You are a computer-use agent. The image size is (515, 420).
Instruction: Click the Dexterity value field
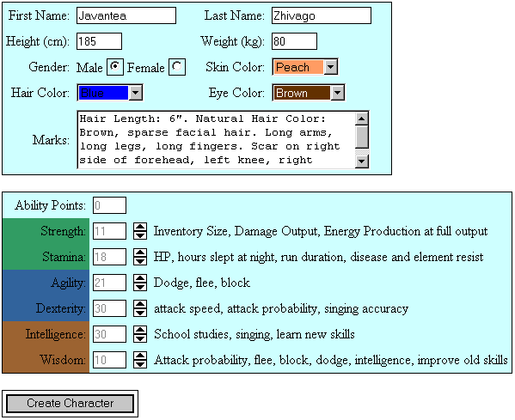109,308
